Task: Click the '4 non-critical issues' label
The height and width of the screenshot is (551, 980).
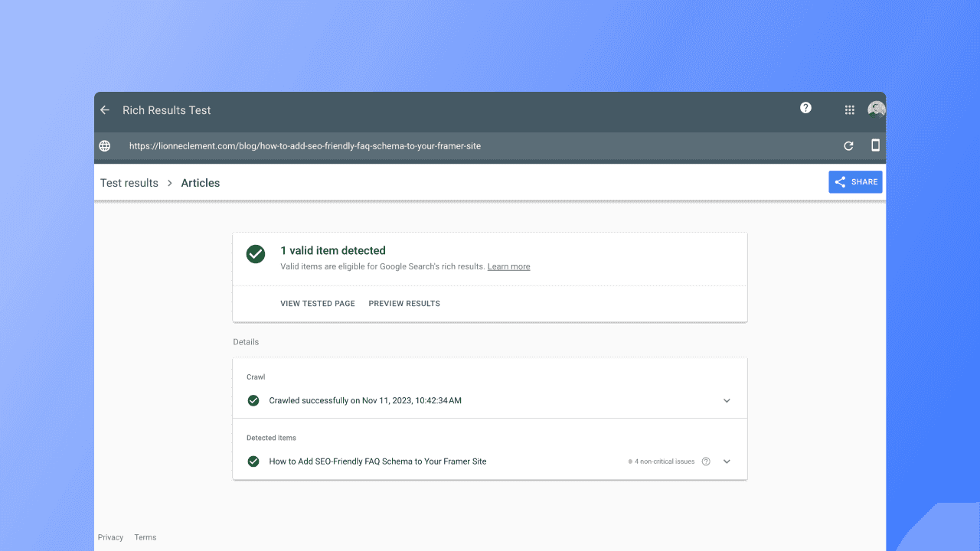Action: (665, 461)
